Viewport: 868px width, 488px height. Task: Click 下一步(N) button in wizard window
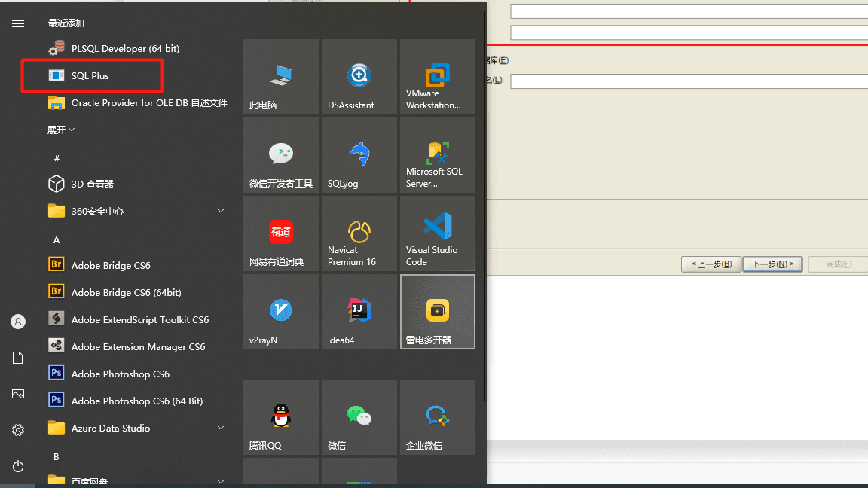(773, 264)
